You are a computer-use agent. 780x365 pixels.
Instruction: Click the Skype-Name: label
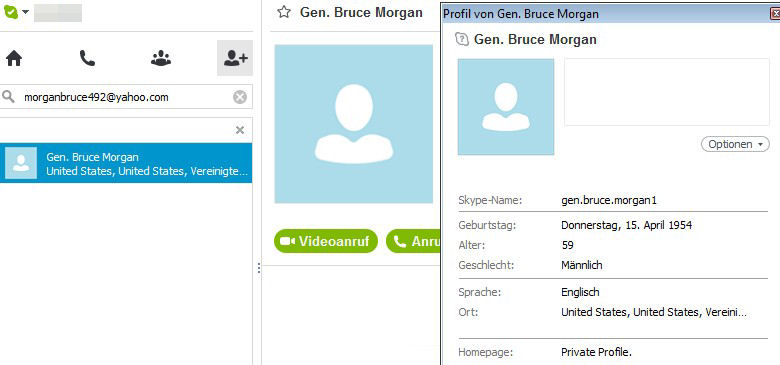(490, 200)
